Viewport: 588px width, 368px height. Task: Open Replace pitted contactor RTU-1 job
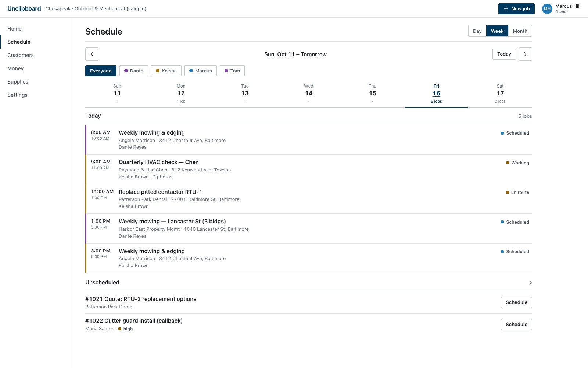(309, 199)
